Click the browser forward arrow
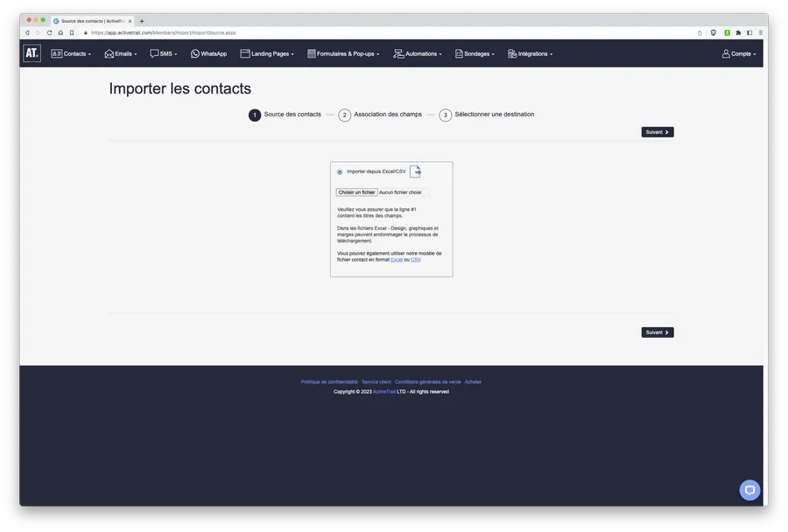 38,32
